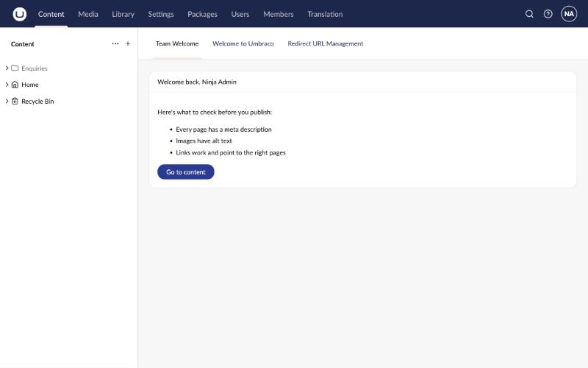Select the Recycle Bin tree item label
The height and width of the screenshot is (368, 588).
click(x=37, y=102)
